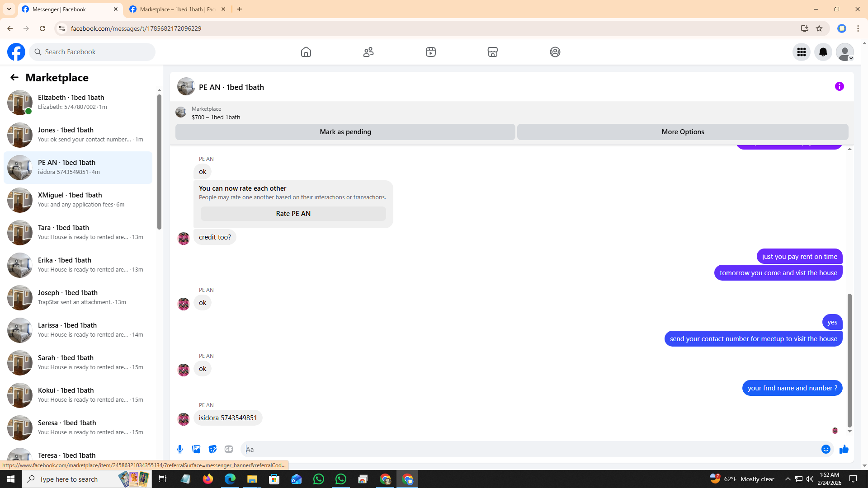
Task: Open the emoji picker in the message box
Action: [x=826, y=449]
